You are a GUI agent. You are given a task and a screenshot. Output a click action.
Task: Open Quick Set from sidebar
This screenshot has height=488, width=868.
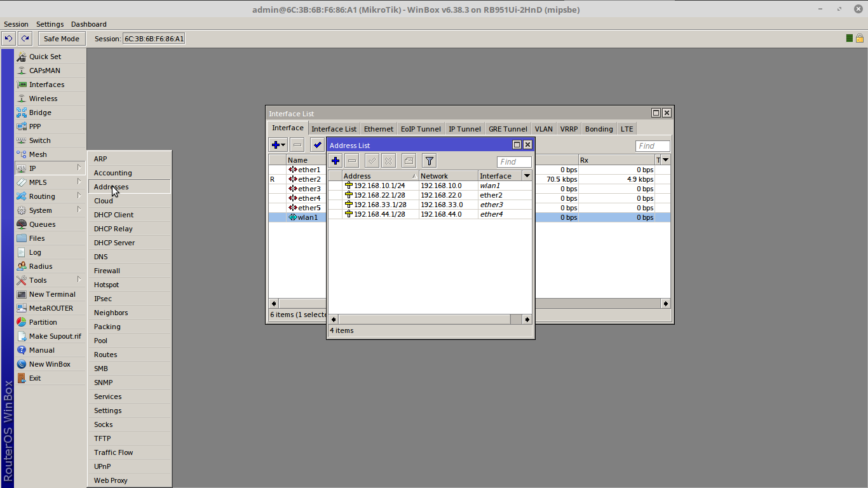point(50,57)
